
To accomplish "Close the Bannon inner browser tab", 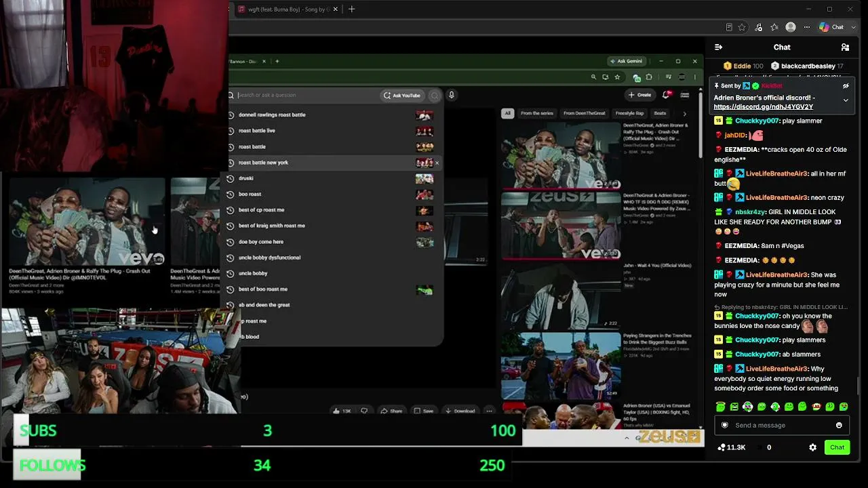I will (x=264, y=61).
